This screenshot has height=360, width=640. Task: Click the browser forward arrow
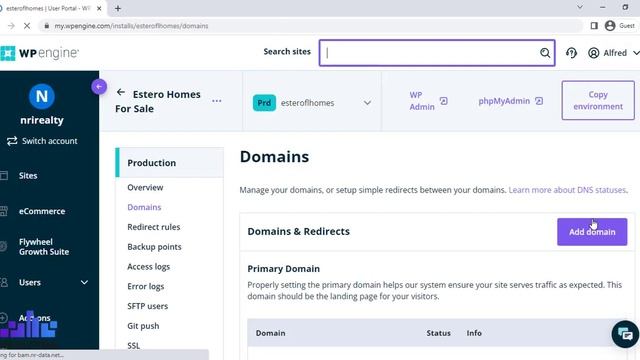pyautogui.click(x=11, y=26)
